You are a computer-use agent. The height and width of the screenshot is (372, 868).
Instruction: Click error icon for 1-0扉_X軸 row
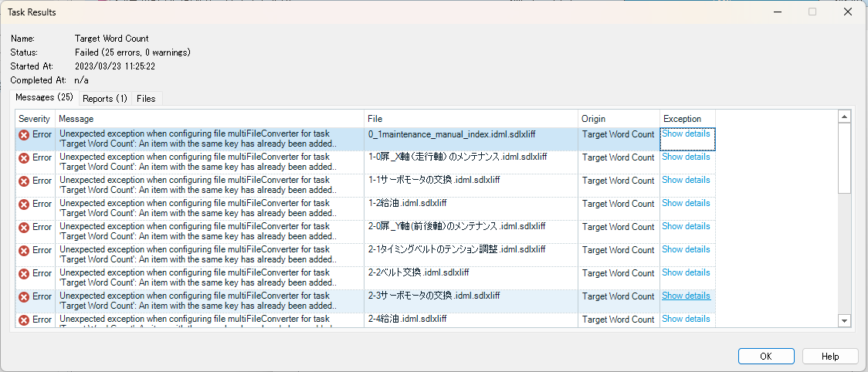(24, 158)
